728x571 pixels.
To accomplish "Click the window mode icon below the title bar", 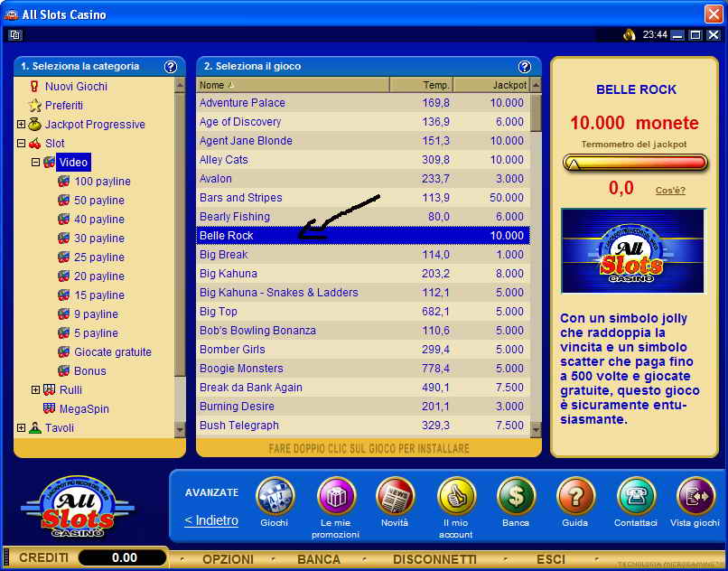I will point(15,35).
